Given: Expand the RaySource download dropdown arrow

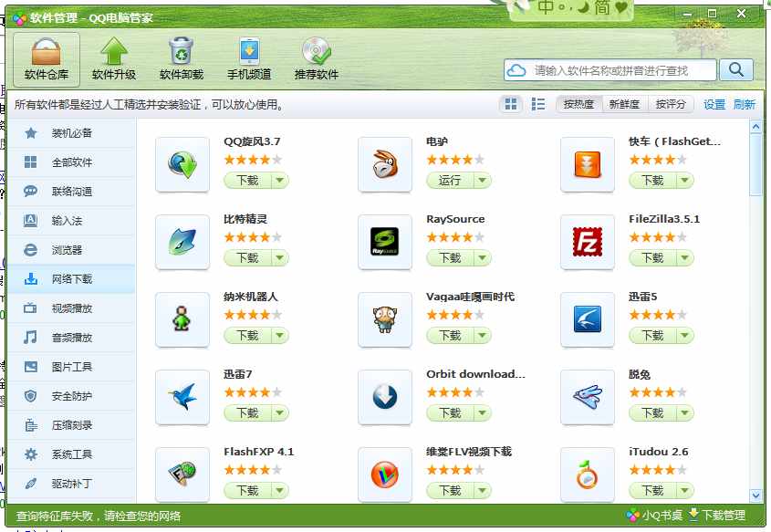Looking at the screenshot, I should [x=483, y=258].
